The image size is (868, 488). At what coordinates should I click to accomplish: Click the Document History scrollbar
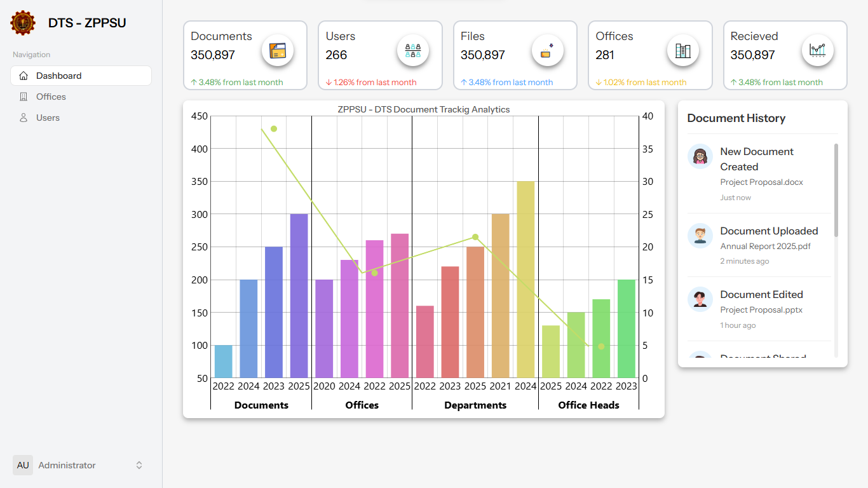click(x=836, y=191)
